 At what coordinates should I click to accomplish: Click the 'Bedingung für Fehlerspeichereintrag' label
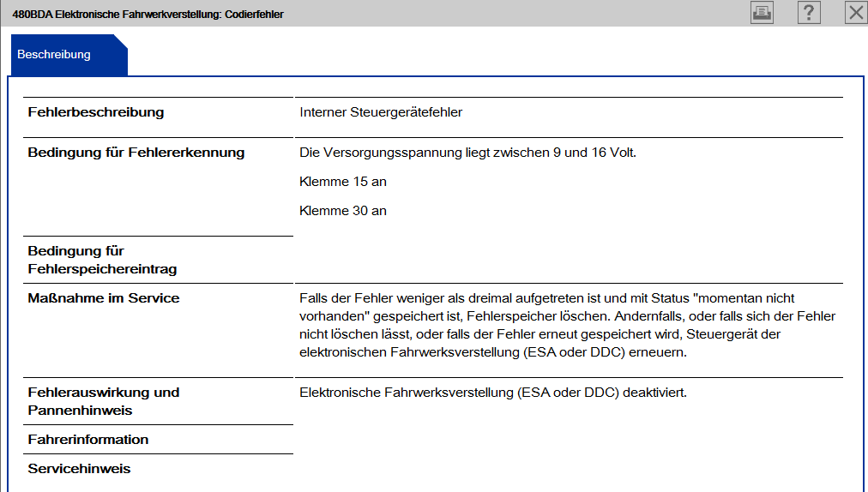click(102, 260)
